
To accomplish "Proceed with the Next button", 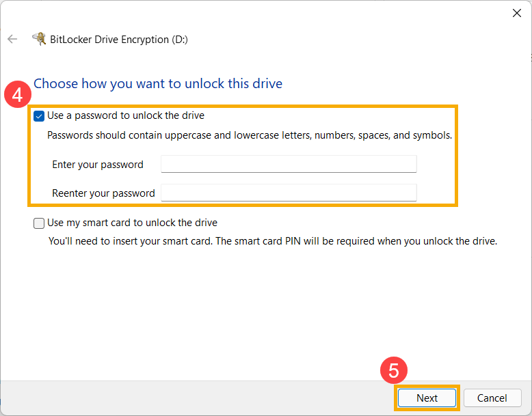I will coord(427,398).
